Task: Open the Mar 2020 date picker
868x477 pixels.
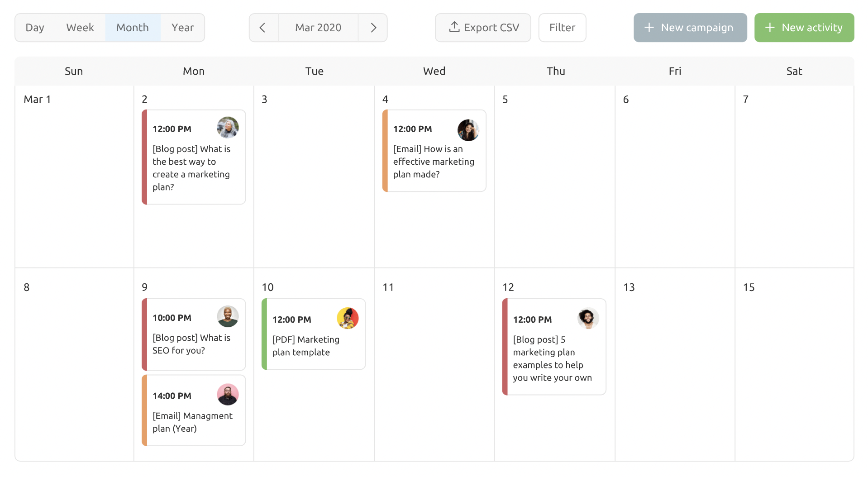Action: [318, 28]
